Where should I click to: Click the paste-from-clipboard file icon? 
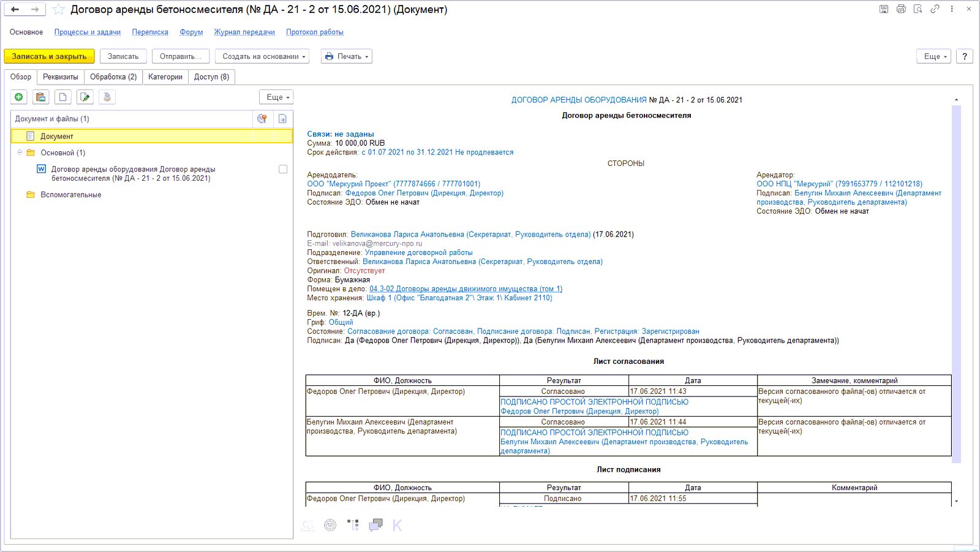(41, 97)
